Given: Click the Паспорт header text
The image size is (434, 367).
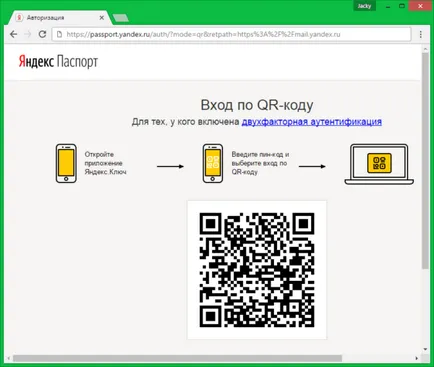Looking at the screenshot, I should (x=77, y=62).
